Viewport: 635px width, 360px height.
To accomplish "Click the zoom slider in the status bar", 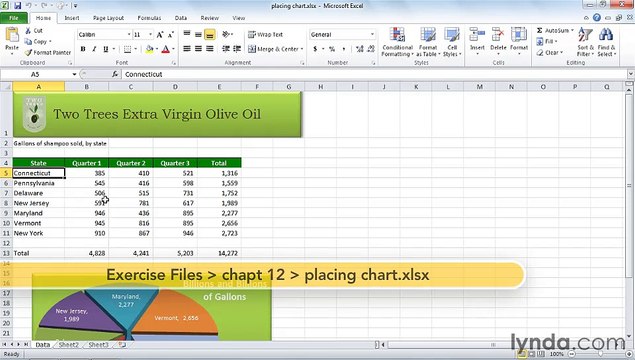I will [600, 354].
